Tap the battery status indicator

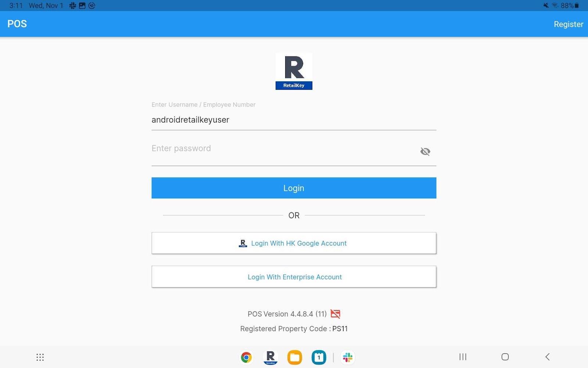tap(577, 6)
